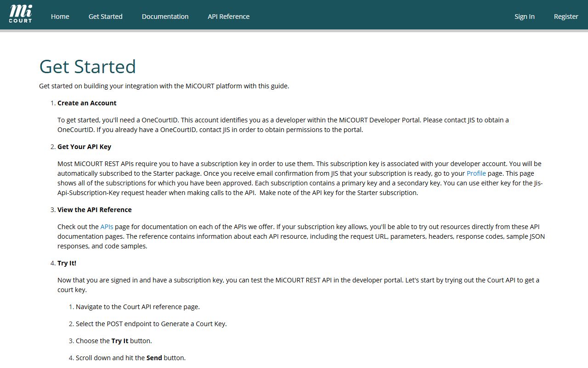588x368 pixels.
Task: Click the Create an Account step title
Action: coord(87,103)
